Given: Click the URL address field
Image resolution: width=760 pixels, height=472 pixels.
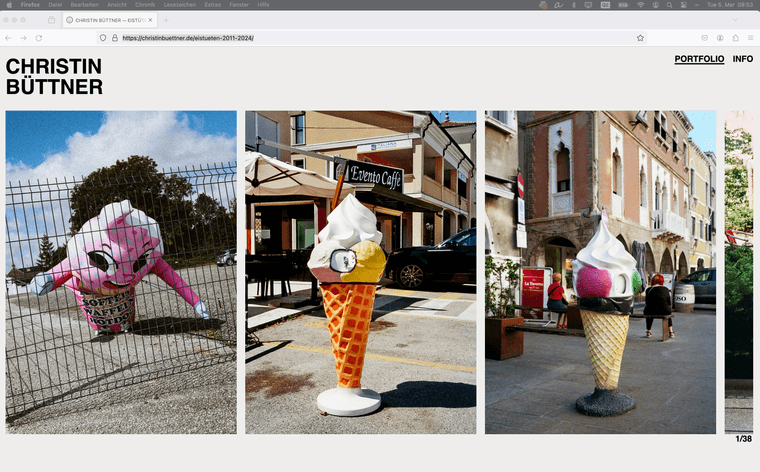Looking at the screenshot, I should 350,38.
